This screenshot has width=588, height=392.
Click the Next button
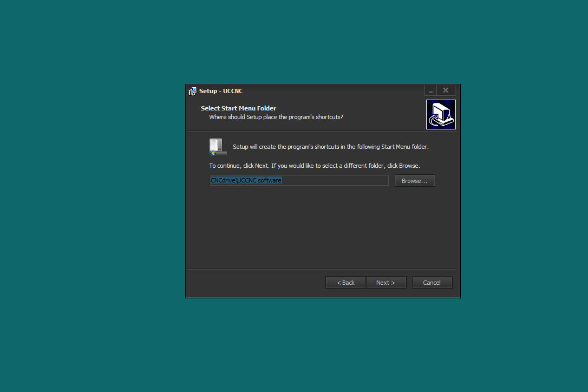(386, 283)
